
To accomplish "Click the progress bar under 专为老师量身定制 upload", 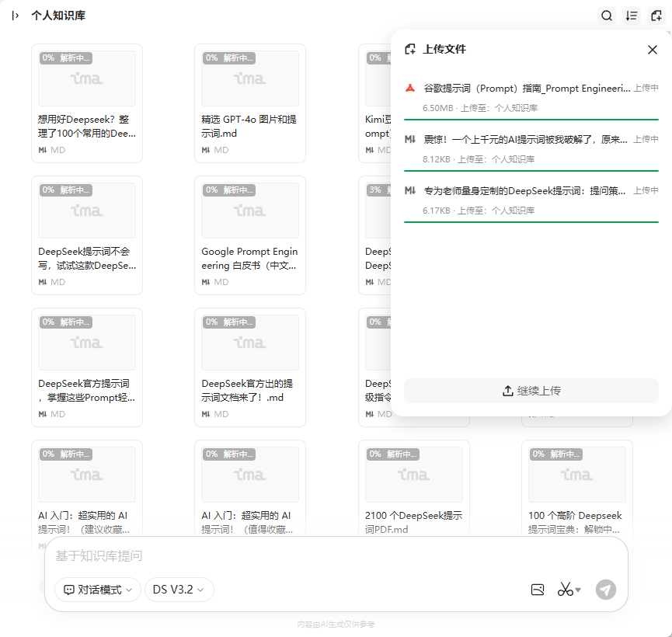I will click(x=531, y=221).
